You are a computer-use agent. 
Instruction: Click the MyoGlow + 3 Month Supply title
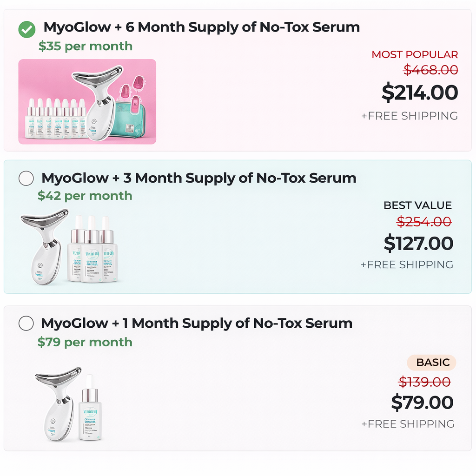[x=198, y=178]
